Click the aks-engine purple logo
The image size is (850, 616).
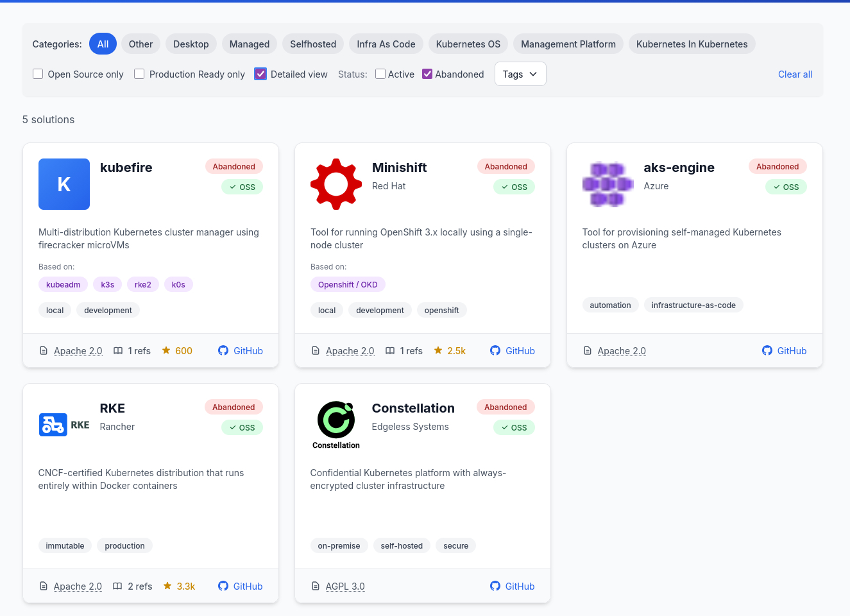[608, 184]
